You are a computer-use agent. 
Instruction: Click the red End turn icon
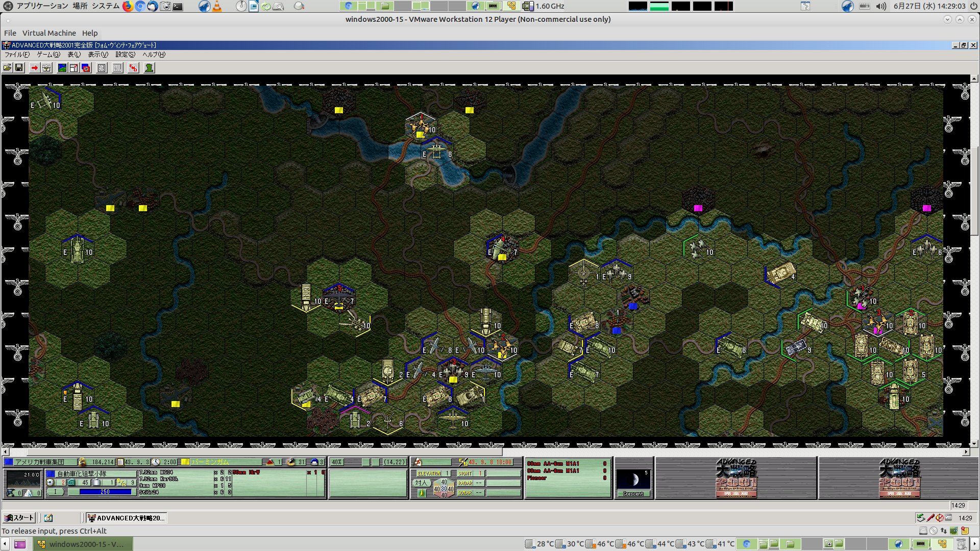pos(133,68)
